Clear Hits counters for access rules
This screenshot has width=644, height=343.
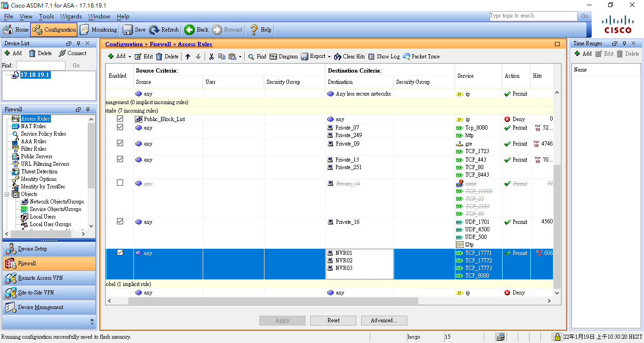pos(349,56)
